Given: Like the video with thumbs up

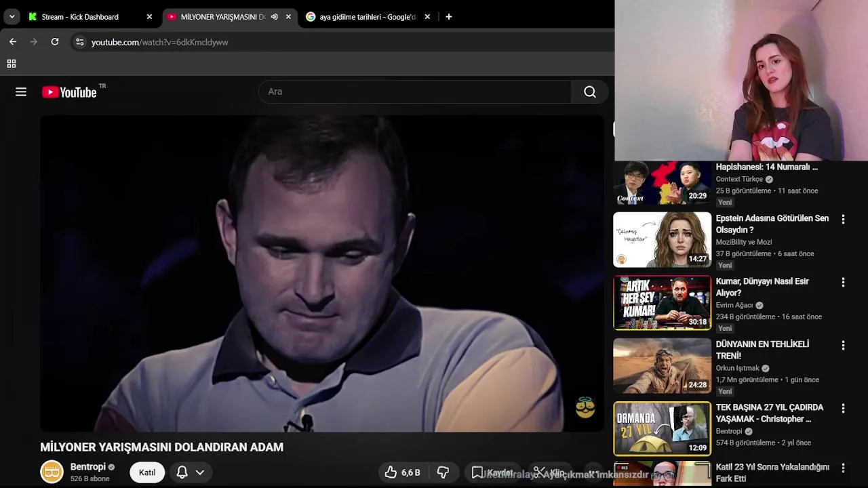Looking at the screenshot, I should pyautogui.click(x=403, y=472).
